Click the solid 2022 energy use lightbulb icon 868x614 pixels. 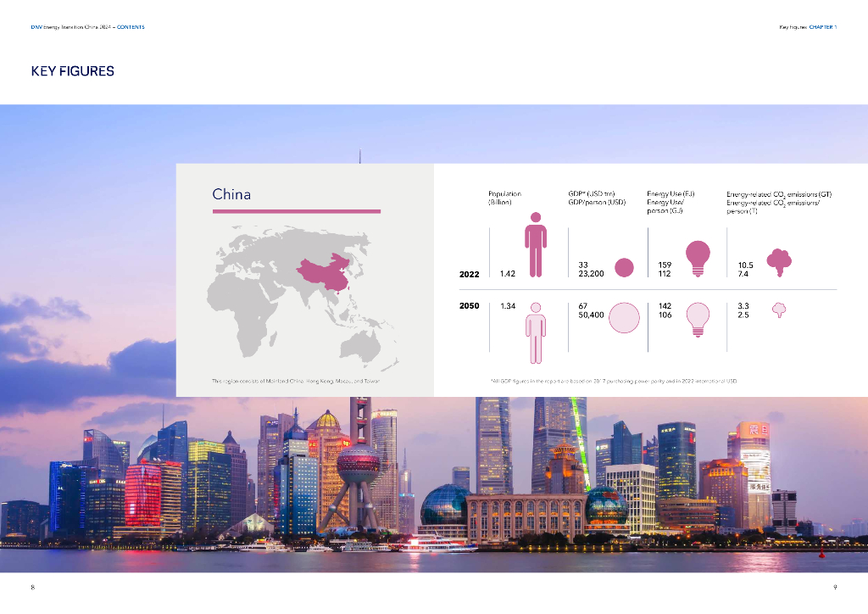(x=698, y=259)
